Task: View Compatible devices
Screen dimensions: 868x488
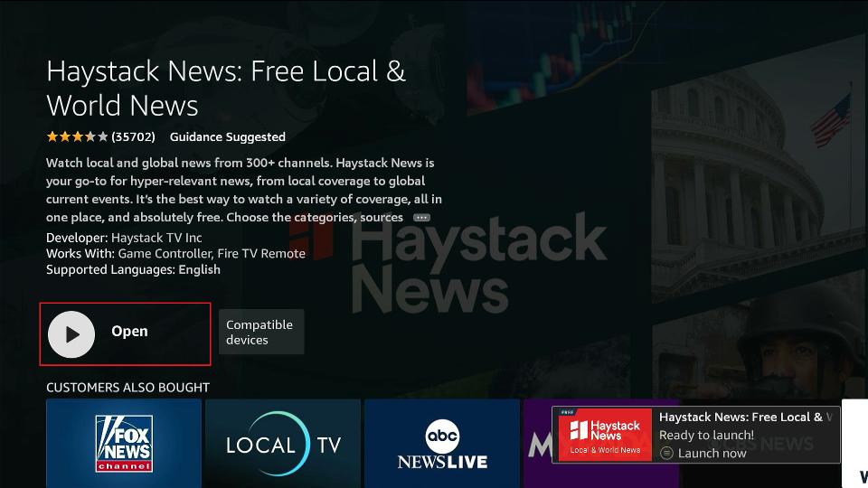Action: pyautogui.click(x=261, y=332)
